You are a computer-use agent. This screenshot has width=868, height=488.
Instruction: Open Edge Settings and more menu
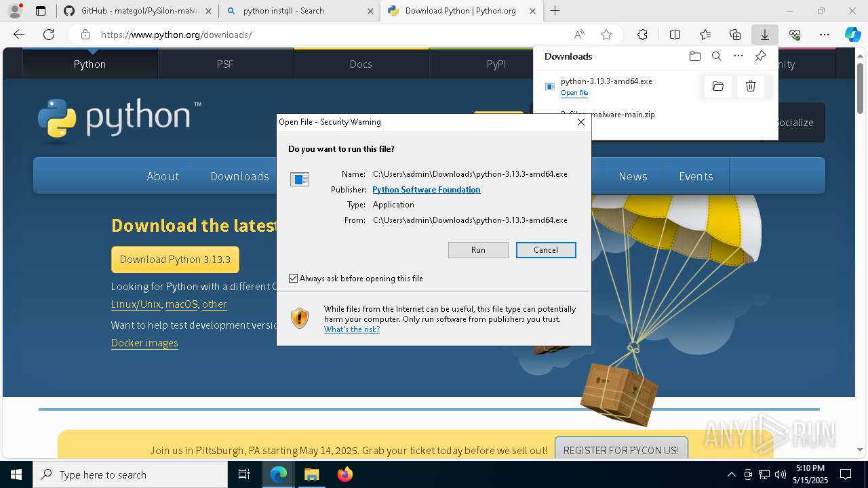click(825, 35)
